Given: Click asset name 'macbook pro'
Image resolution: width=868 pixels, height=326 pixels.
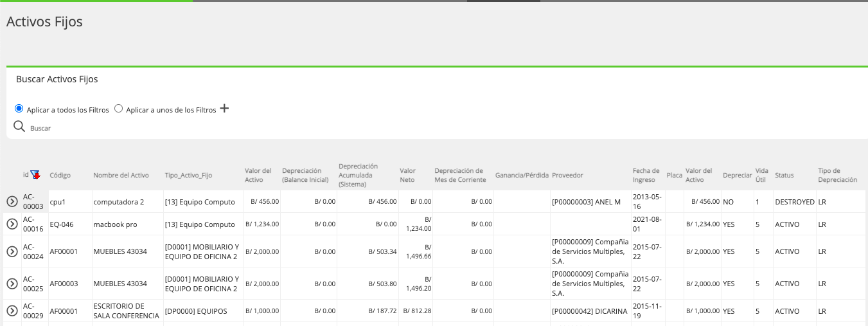Looking at the screenshot, I should tap(115, 224).
